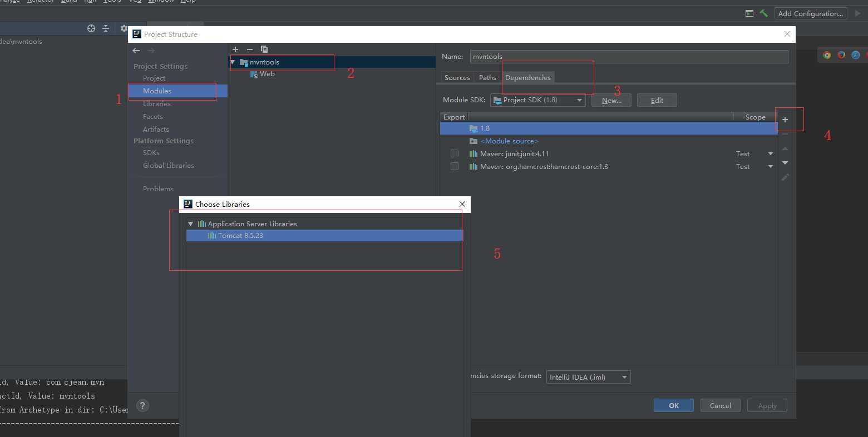Close the Project Structure window
The height and width of the screenshot is (437, 868).
tap(787, 34)
